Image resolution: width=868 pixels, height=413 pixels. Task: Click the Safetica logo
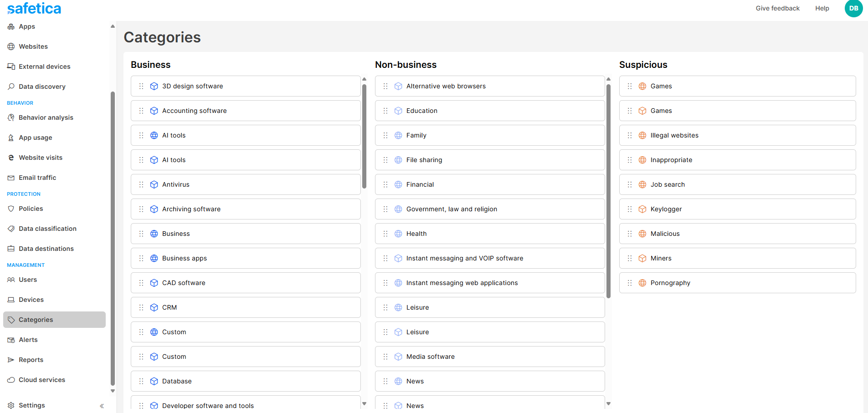[x=34, y=8]
